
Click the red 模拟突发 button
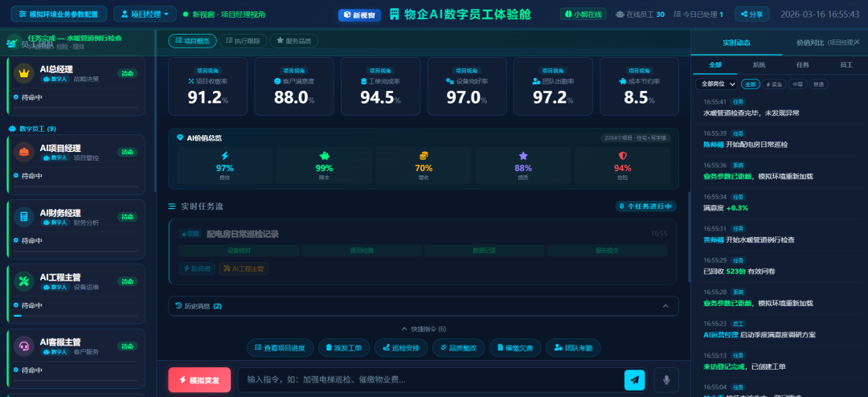[199, 380]
